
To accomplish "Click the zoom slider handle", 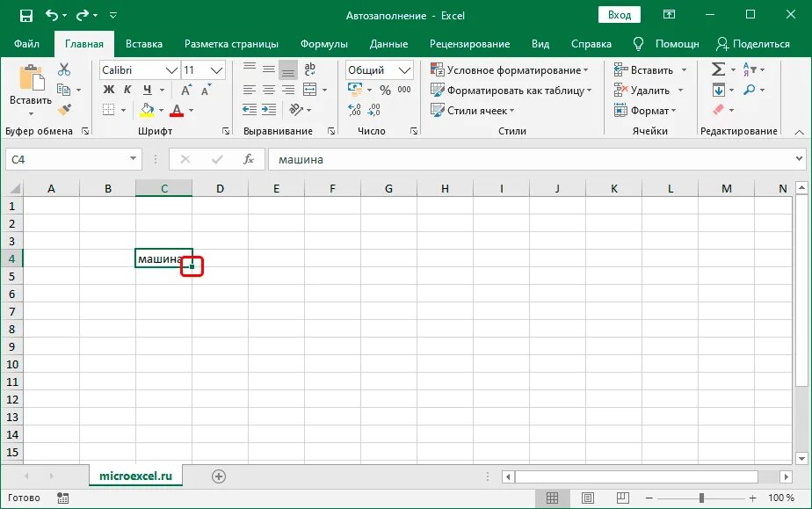I will point(701,498).
